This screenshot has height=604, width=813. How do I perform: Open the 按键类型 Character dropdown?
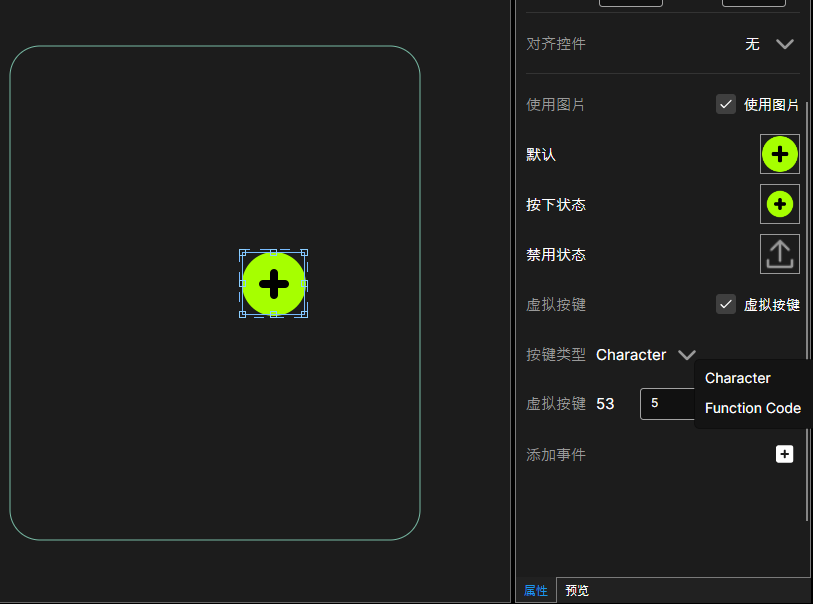coord(646,355)
